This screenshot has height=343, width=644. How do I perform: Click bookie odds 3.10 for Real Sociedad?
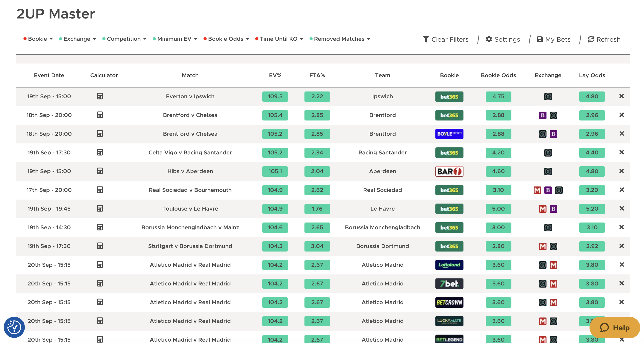tap(498, 190)
